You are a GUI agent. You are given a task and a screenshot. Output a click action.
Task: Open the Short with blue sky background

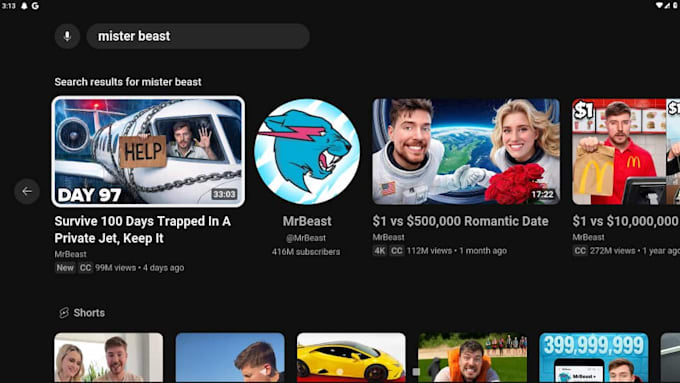tap(230, 357)
